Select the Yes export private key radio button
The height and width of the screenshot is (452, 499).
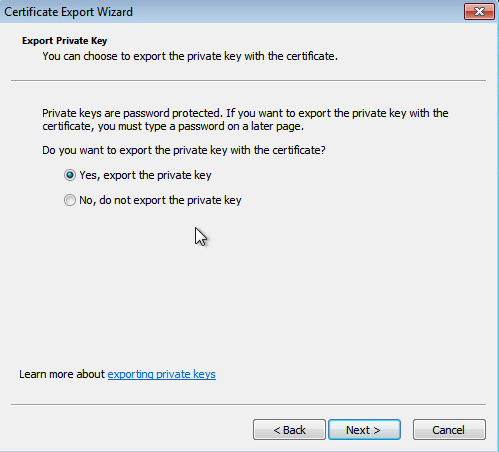pyautogui.click(x=70, y=175)
